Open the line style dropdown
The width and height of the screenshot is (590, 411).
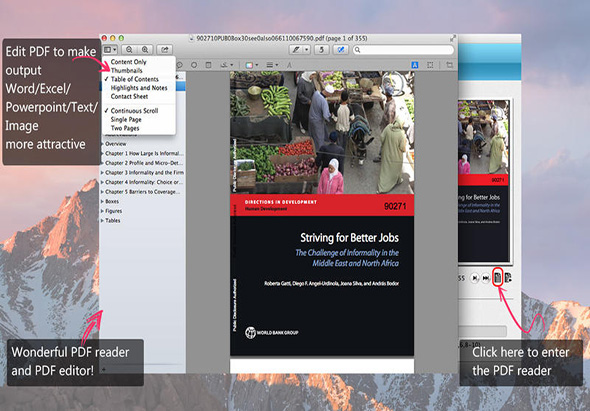[x=272, y=65]
